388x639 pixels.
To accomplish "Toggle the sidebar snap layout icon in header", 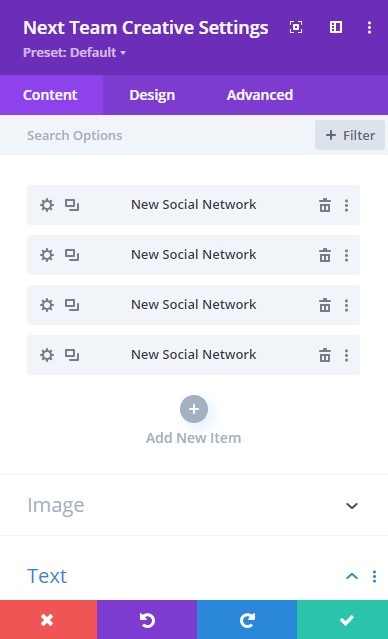I will (x=336, y=27).
